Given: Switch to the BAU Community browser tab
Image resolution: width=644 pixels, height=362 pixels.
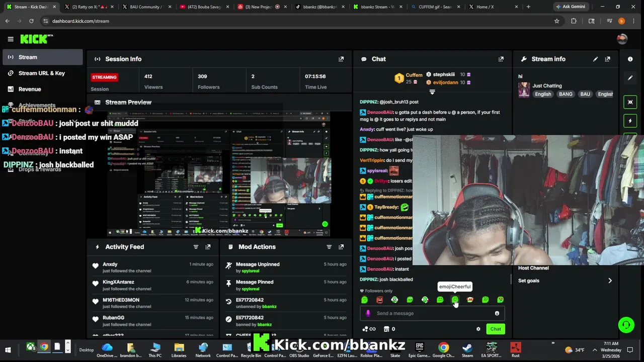Looking at the screenshot, I should click(x=146, y=7).
